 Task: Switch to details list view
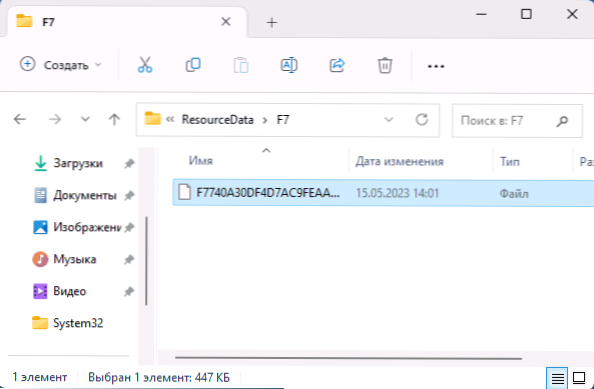click(557, 378)
